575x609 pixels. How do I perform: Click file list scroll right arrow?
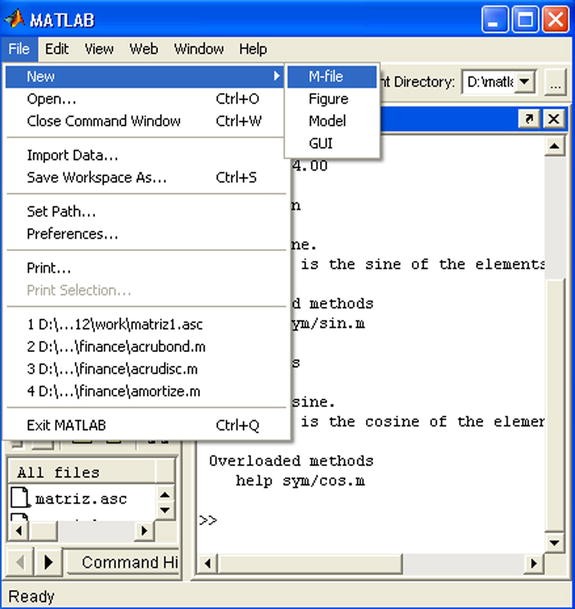click(x=145, y=531)
